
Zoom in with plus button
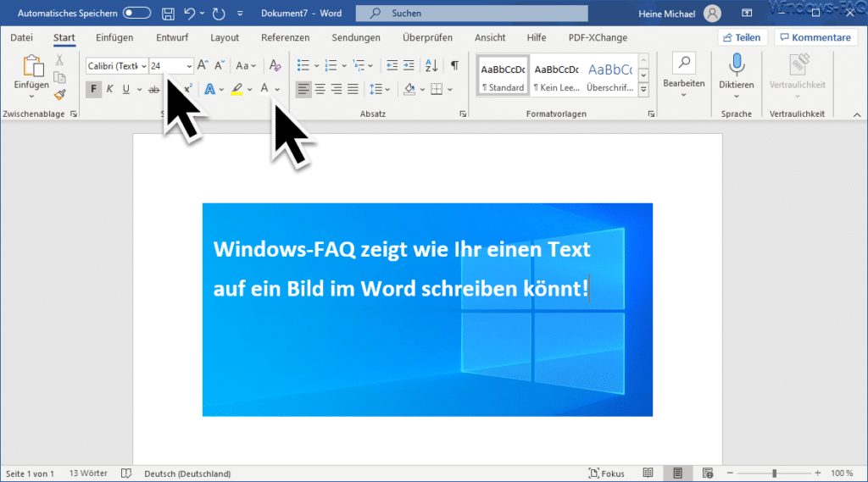818,474
